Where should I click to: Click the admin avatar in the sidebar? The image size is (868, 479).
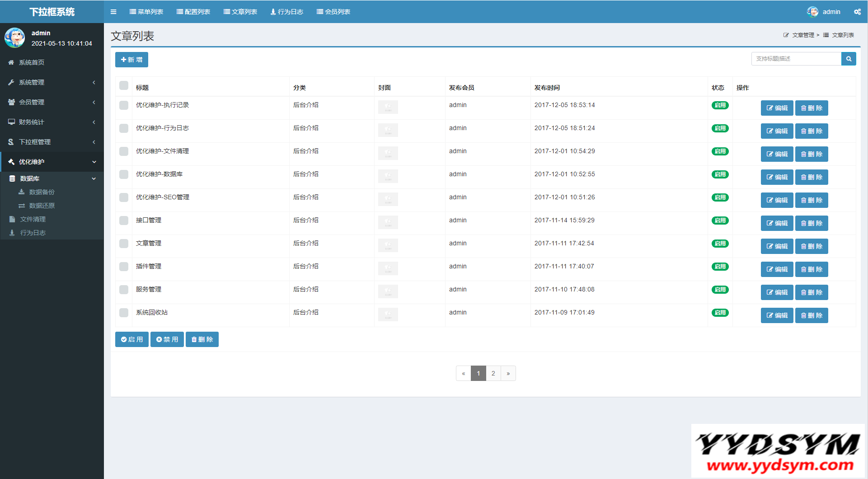(x=15, y=38)
